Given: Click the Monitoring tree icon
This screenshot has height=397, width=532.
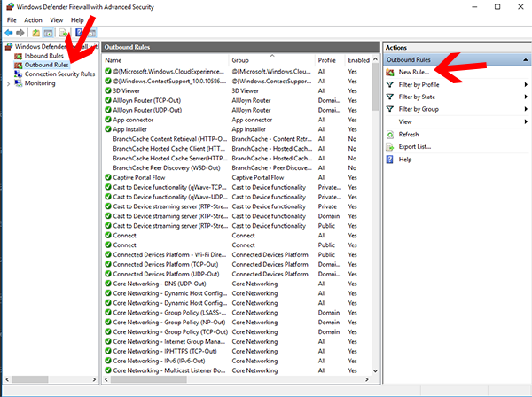Looking at the screenshot, I should coord(19,83).
